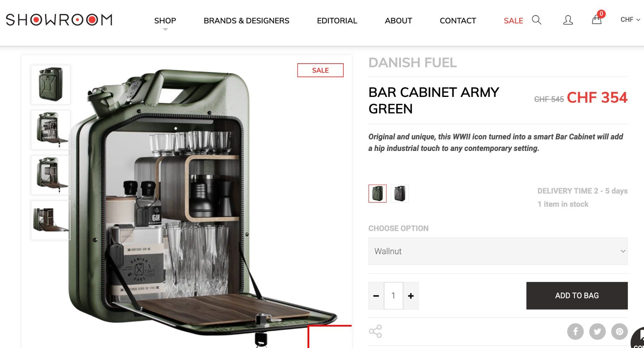Decrease quantity with minus button
The width and height of the screenshot is (644, 348).
pyautogui.click(x=376, y=296)
